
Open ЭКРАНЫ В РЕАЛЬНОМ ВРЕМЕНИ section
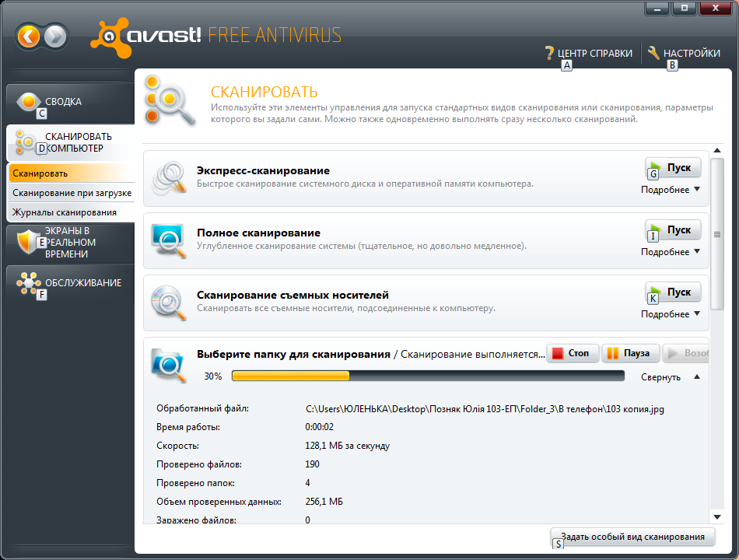click(x=71, y=243)
